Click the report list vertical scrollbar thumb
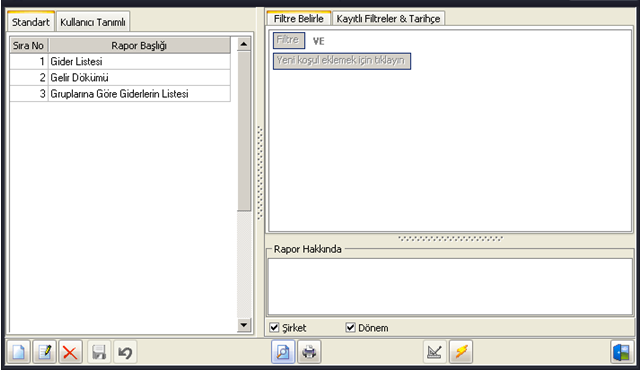The width and height of the screenshot is (641, 372). pyautogui.click(x=244, y=131)
